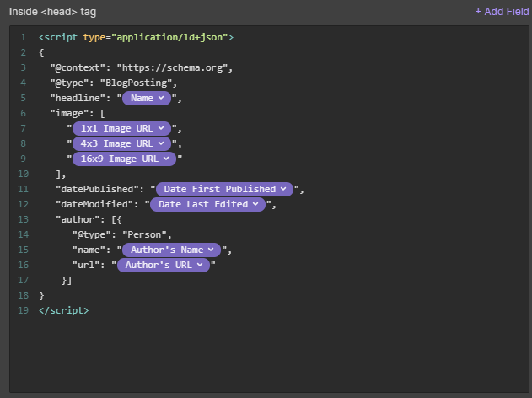The image size is (532, 398).
Task: Click the "image" key on line 6
Action: [72, 113]
